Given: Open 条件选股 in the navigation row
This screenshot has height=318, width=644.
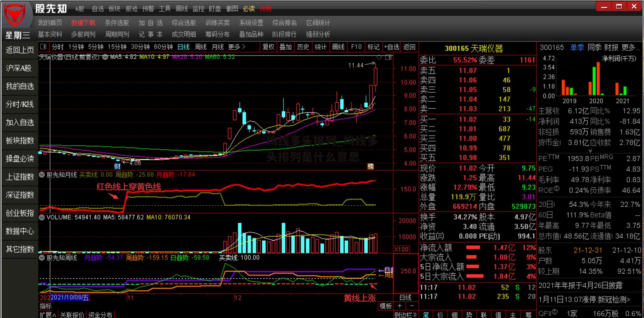Looking at the screenshot, I should point(117,23).
